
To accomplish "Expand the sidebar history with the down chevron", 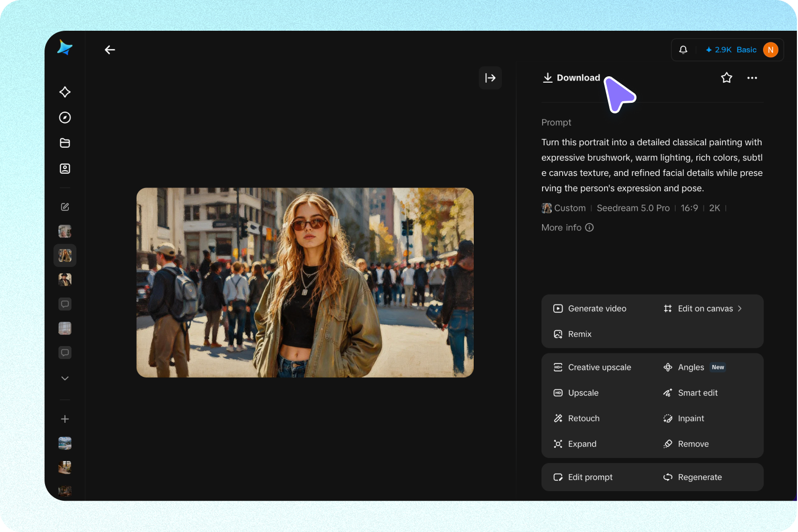I will coord(65,378).
